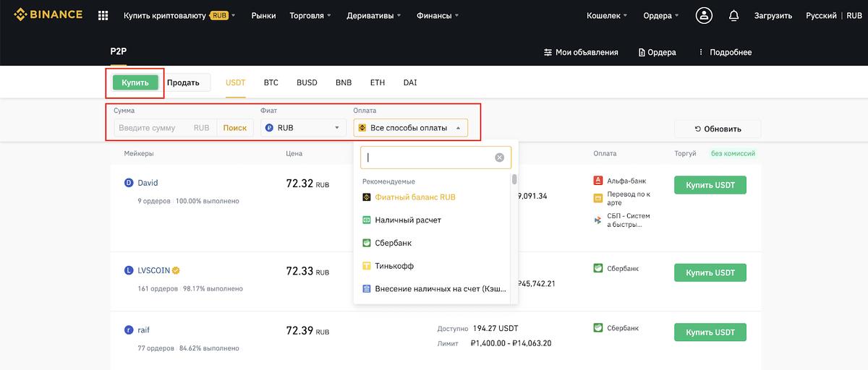Image resolution: width=868 pixels, height=370 pixels.
Task: Click the СБП fast payment system icon
Action: coord(598,220)
